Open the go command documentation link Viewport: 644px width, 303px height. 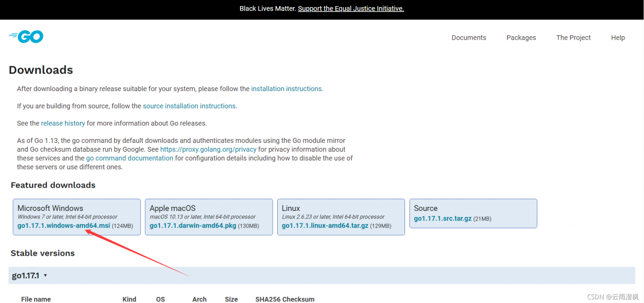pos(130,158)
